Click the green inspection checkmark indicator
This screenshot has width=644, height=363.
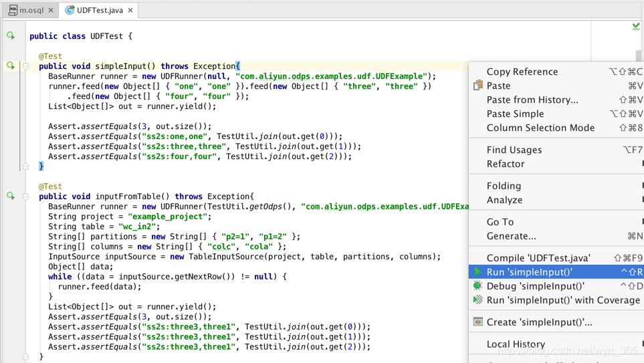[636, 27]
